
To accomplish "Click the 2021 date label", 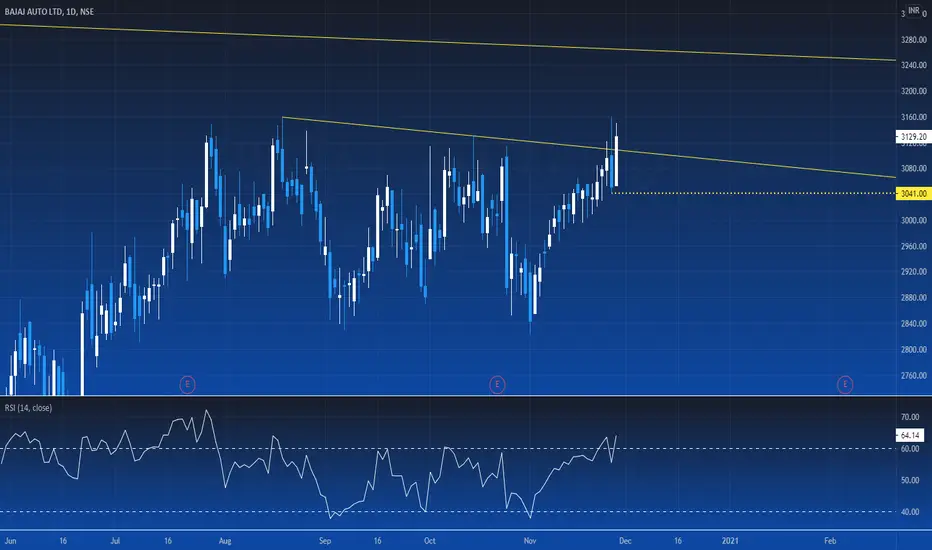I will click(730, 540).
